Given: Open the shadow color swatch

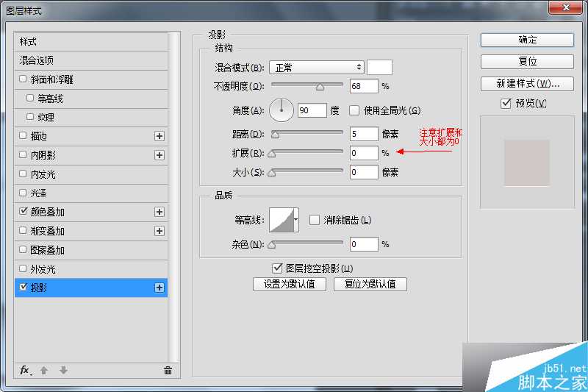Looking at the screenshot, I should (x=379, y=68).
